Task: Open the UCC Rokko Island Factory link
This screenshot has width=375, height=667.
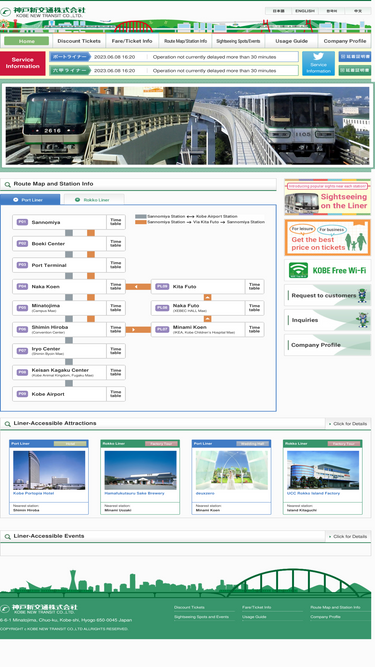Action: [x=313, y=493]
